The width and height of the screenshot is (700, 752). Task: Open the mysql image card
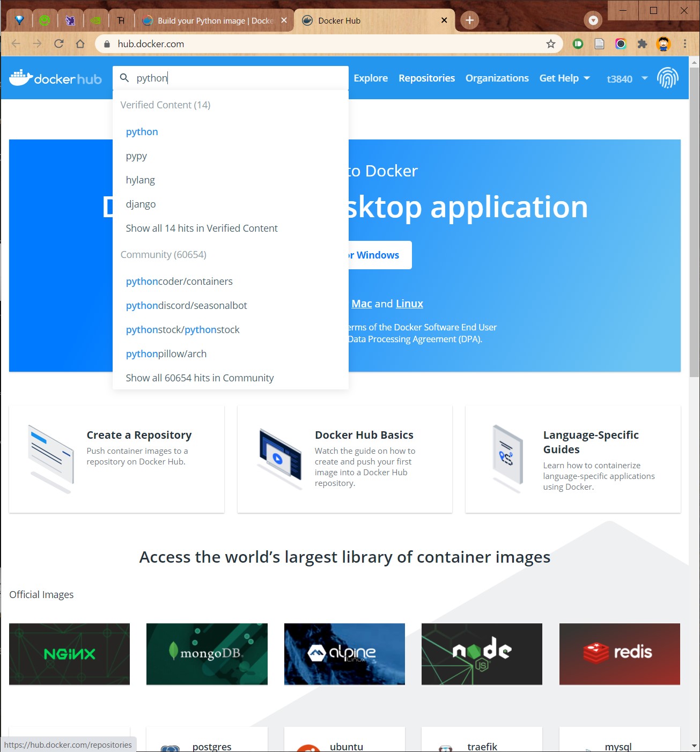[x=620, y=740]
